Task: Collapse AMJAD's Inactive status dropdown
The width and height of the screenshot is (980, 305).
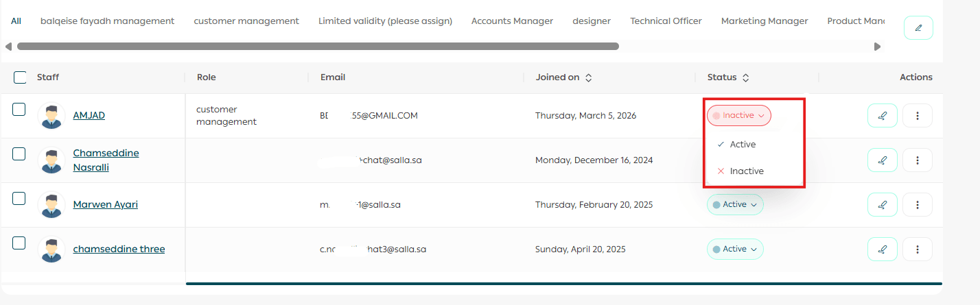Action: [739, 116]
